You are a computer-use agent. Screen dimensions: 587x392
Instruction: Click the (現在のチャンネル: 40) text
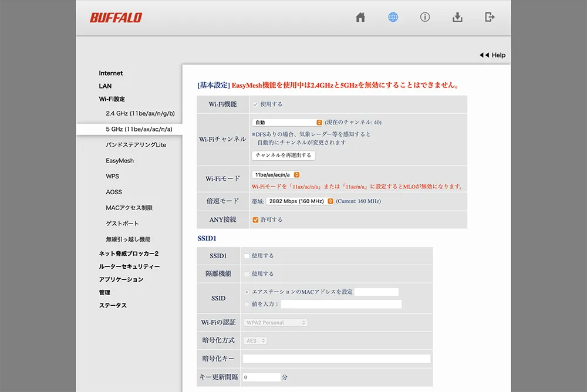[x=353, y=123]
